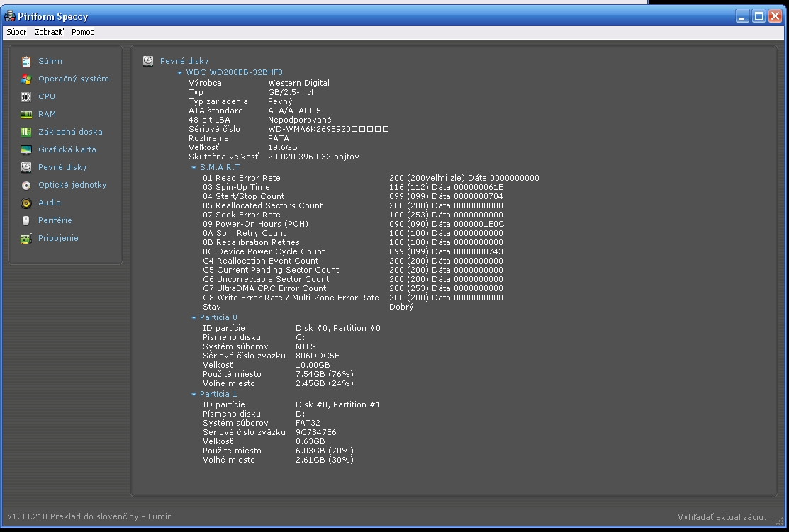Select the Sériové číslo WD-WMA6K2695920 value
The image size is (789, 532).
point(328,129)
